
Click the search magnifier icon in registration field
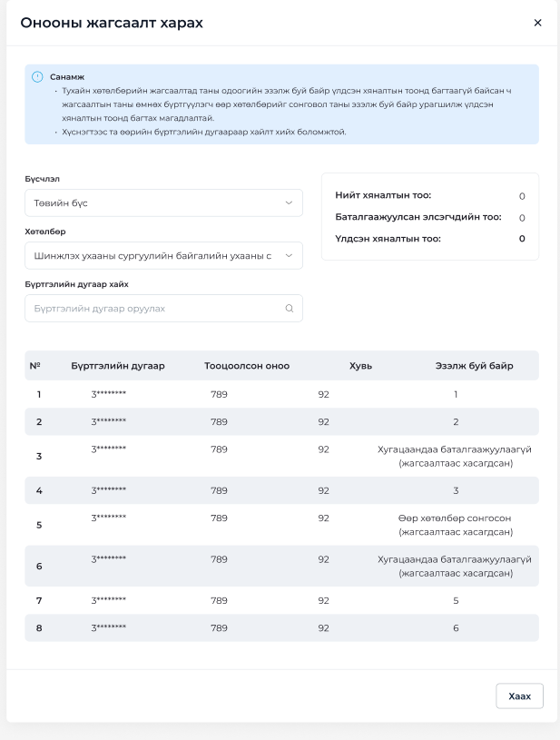coord(290,308)
